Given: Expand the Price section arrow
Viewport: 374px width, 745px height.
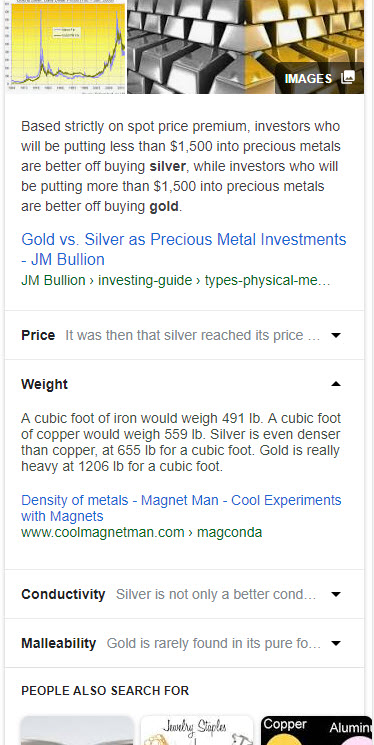Looking at the screenshot, I should tap(336, 335).
